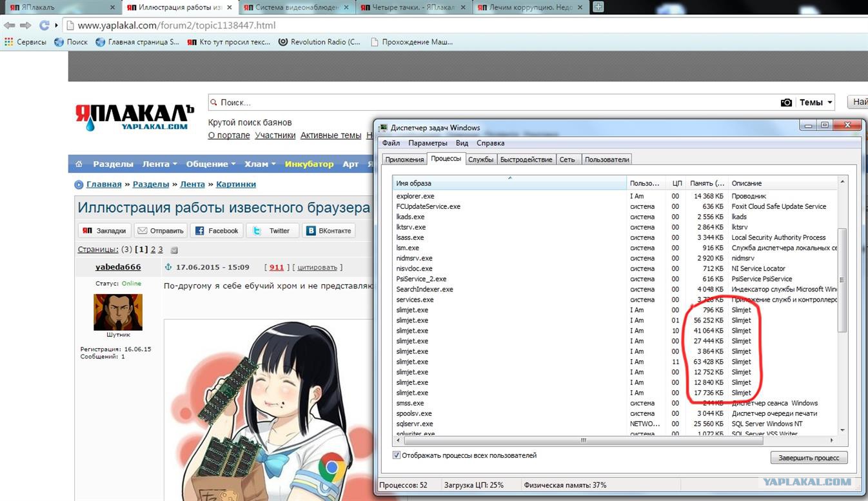Open yabeda666's avatar picture
868x501 pixels.
tap(118, 312)
